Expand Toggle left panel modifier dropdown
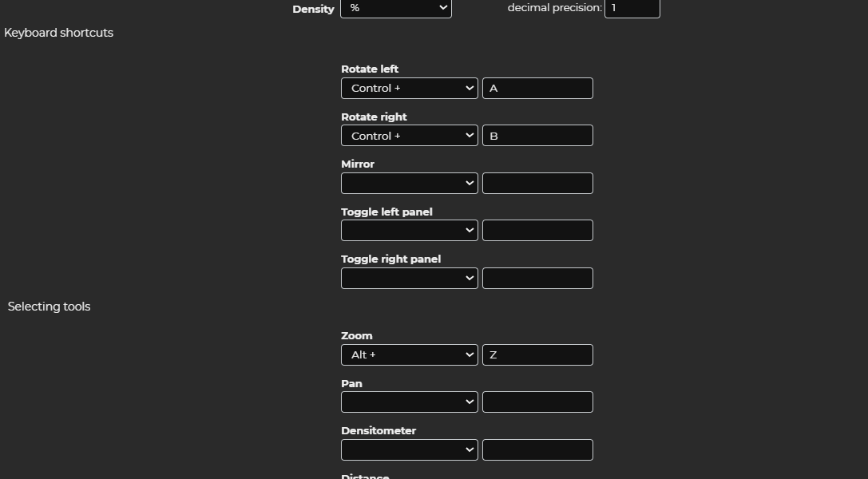 point(409,231)
